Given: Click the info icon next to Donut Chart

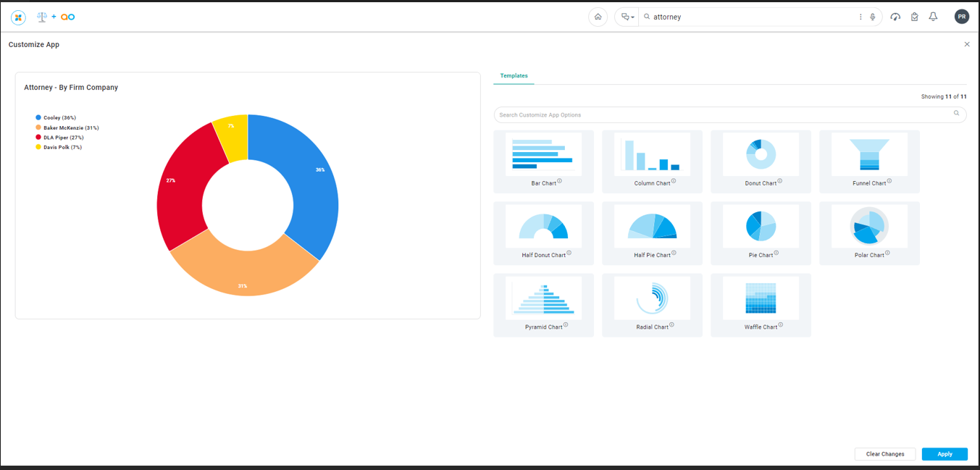Looking at the screenshot, I should 780,181.
